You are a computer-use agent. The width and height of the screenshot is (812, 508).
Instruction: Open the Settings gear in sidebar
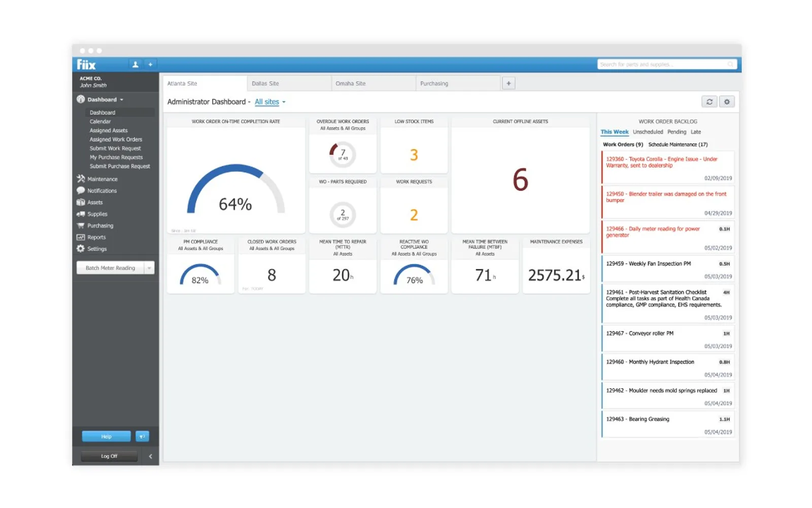click(81, 249)
